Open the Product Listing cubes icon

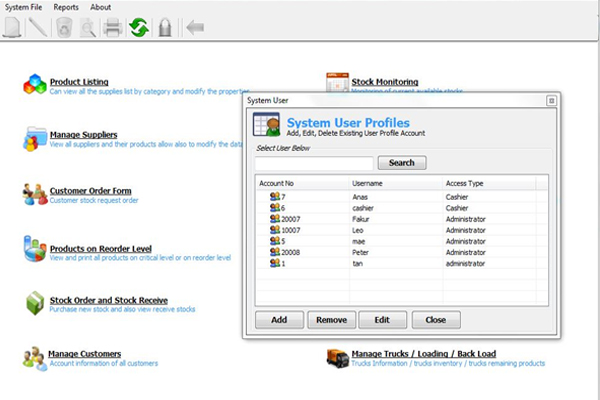(35, 86)
